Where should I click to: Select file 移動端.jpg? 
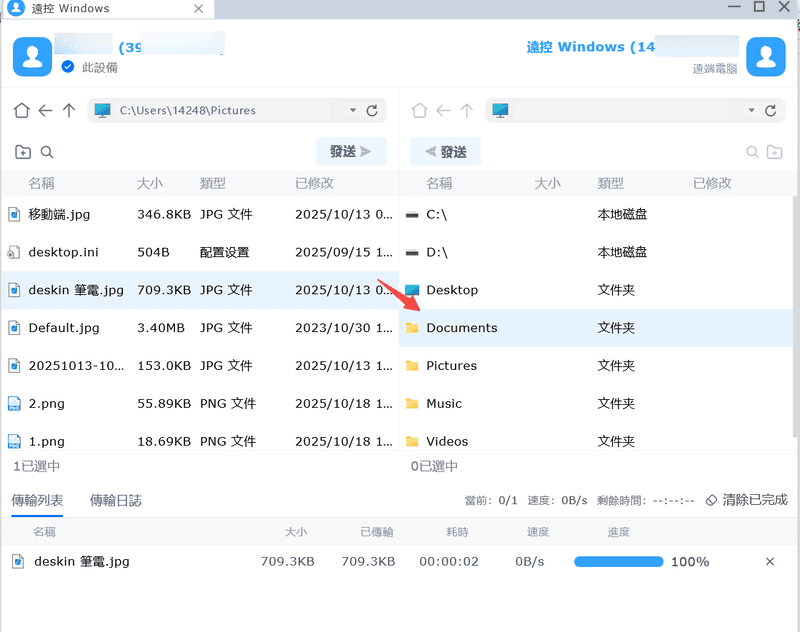point(200,214)
